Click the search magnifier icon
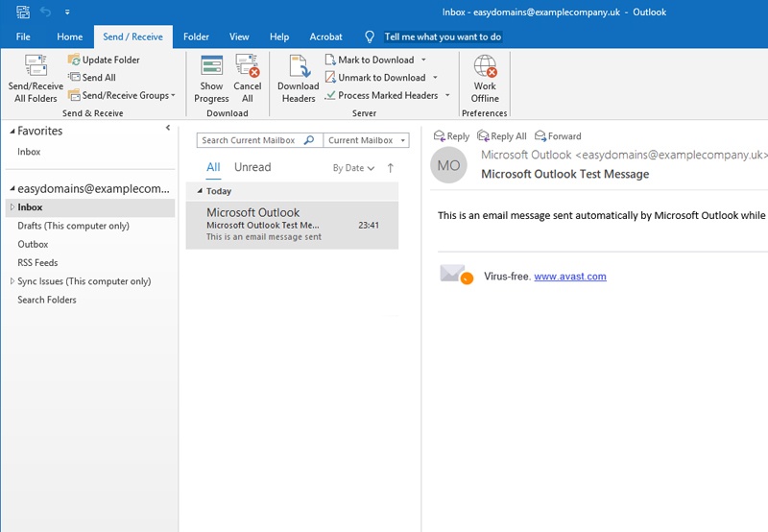 tap(309, 140)
